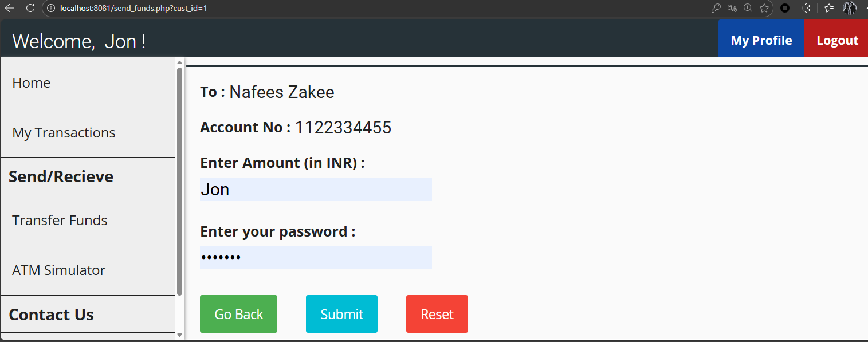Open the browser extensions puzzle icon

pos(806,8)
